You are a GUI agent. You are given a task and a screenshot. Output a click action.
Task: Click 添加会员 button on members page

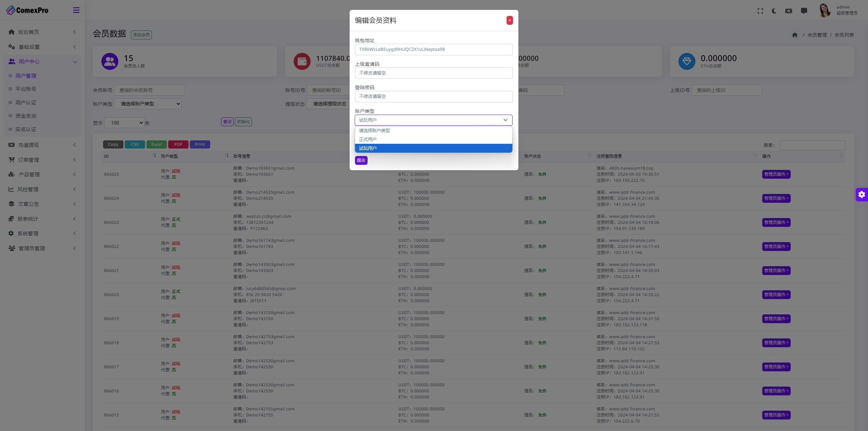(x=140, y=34)
